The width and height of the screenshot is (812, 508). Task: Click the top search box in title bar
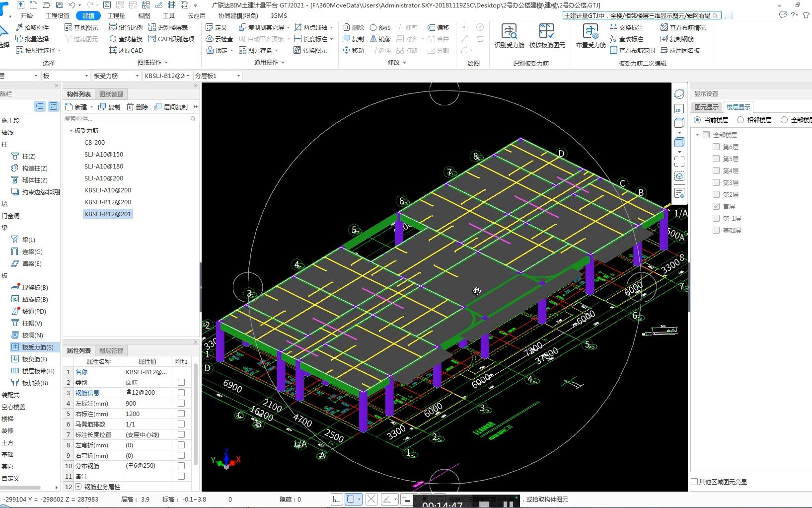[x=642, y=15]
